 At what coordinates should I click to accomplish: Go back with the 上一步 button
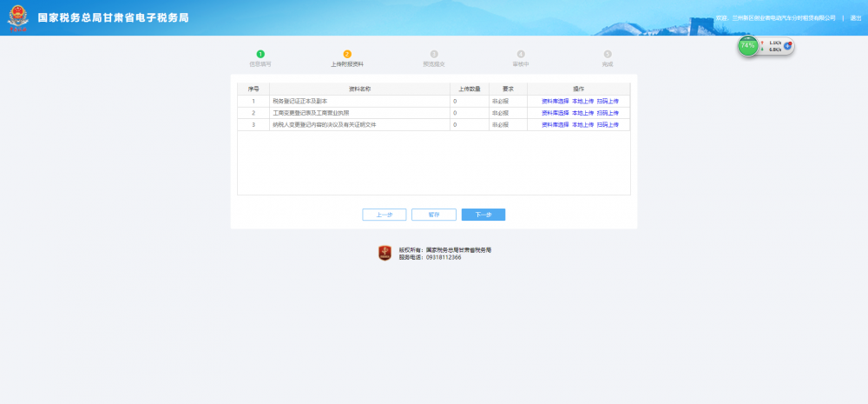click(x=385, y=215)
